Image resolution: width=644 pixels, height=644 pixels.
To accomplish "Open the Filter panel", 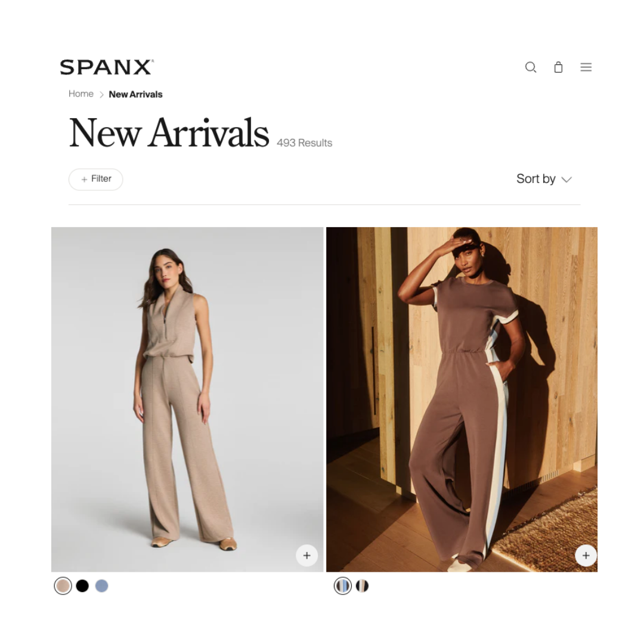I will (x=95, y=179).
